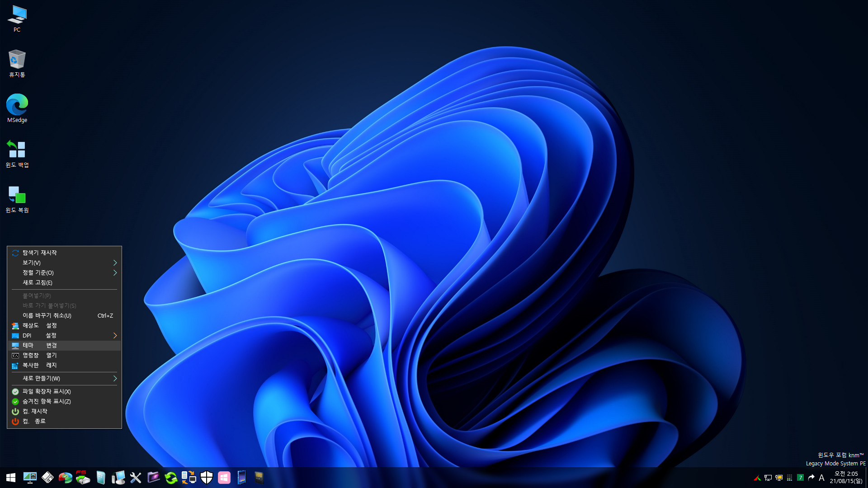Click the green refresh arrows taskbar icon
Viewport: 868px width, 488px height.
[x=171, y=478]
